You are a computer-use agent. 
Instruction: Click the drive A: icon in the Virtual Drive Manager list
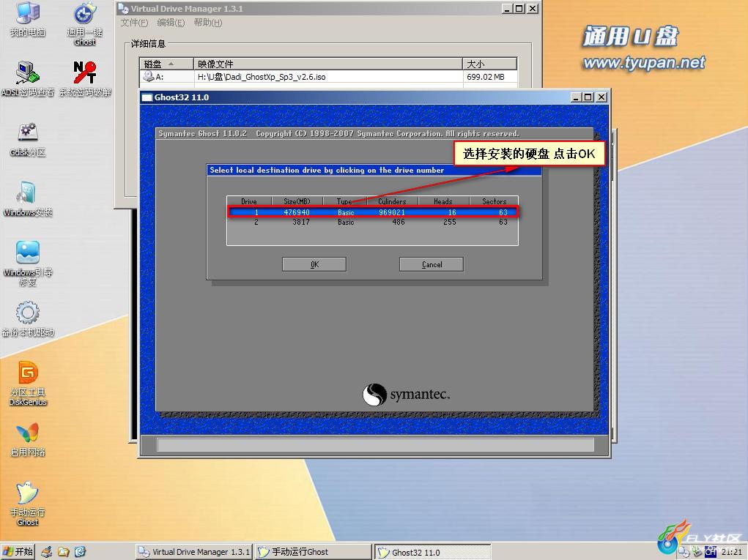[x=149, y=76]
